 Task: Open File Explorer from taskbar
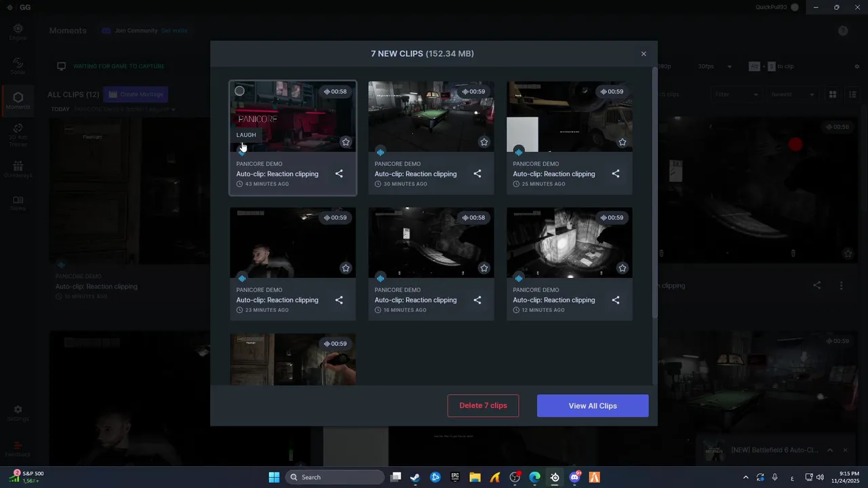[475, 477]
